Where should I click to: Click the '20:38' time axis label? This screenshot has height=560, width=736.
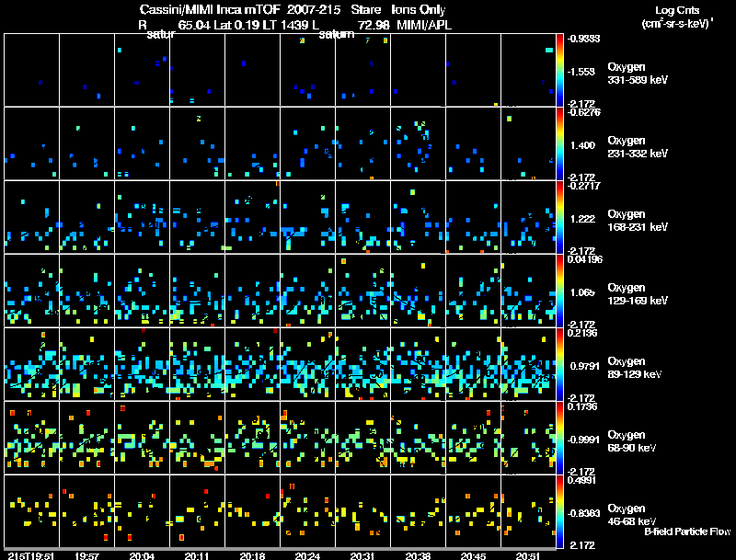(x=418, y=555)
